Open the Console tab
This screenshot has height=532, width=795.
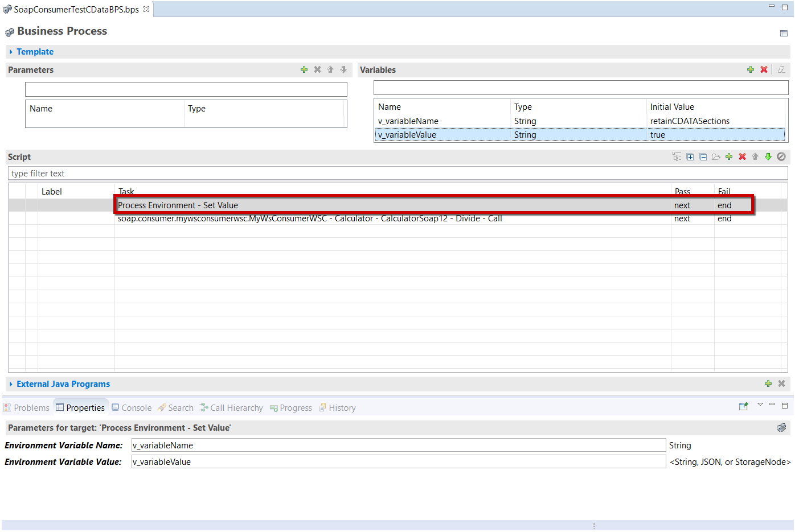(132, 407)
